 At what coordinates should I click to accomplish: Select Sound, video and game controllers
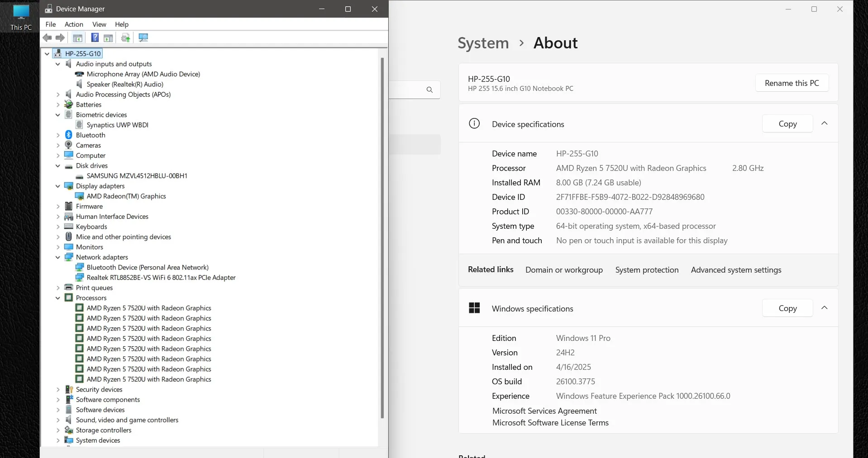click(x=127, y=420)
